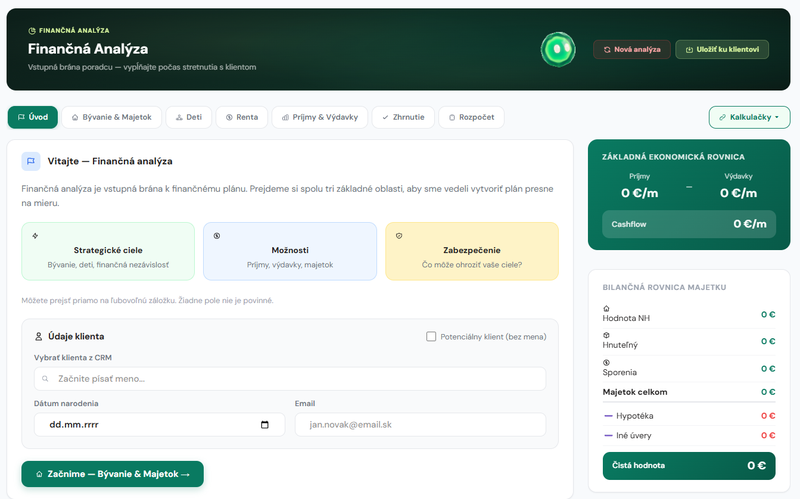Click the house icon above Hodnota NH
This screenshot has width=800, height=499.
pos(606,308)
